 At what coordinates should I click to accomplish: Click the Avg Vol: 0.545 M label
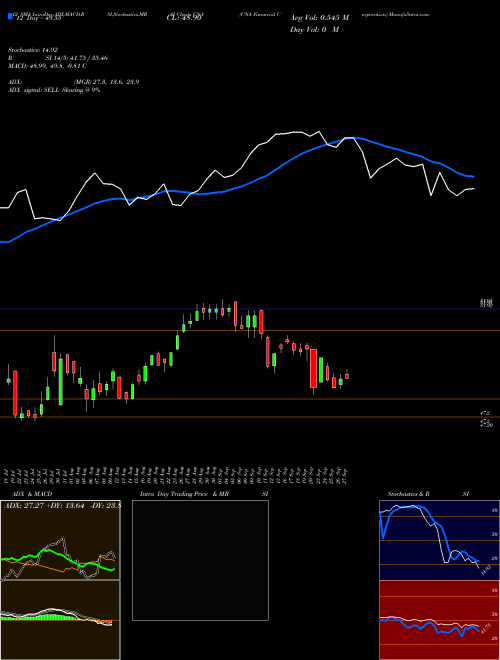click(x=319, y=18)
